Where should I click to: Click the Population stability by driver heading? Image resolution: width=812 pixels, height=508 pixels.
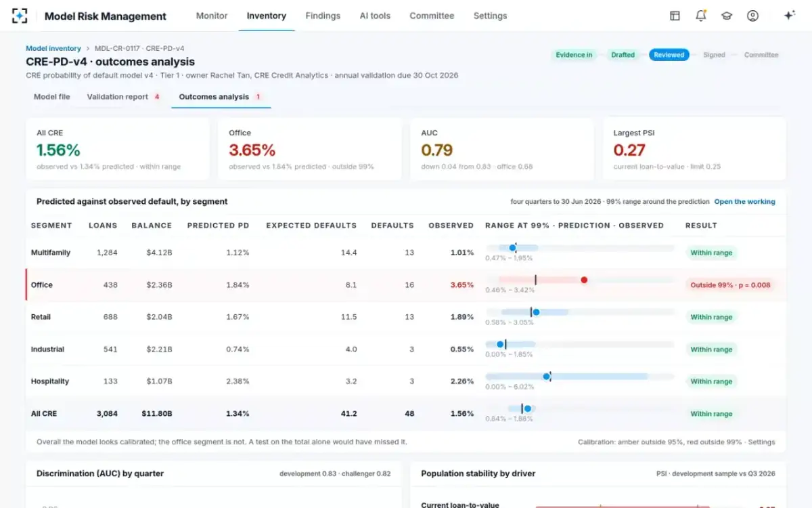point(478,473)
